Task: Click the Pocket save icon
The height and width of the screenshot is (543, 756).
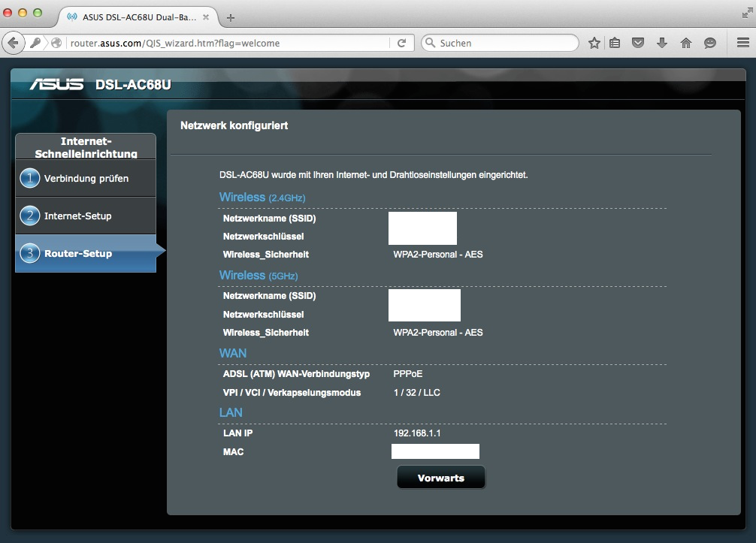Action: (638, 43)
